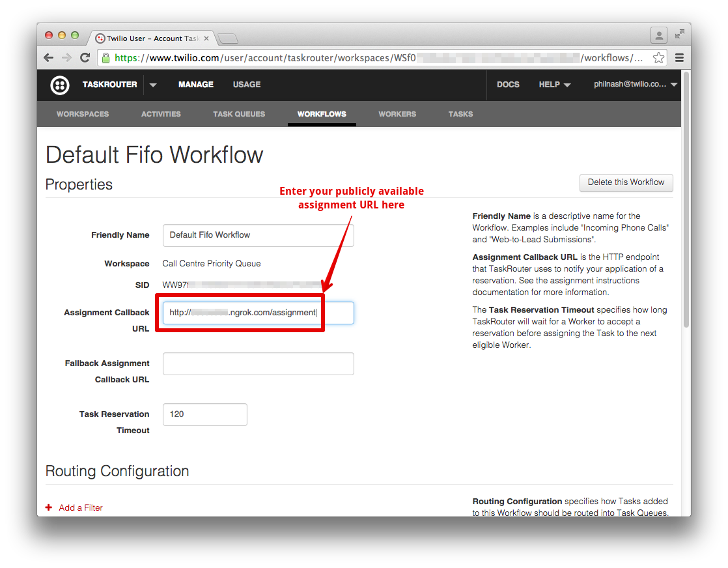This screenshot has width=728, height=568.
Task: Switch to the ACTIVITIES tab
Action: point(161,114)
